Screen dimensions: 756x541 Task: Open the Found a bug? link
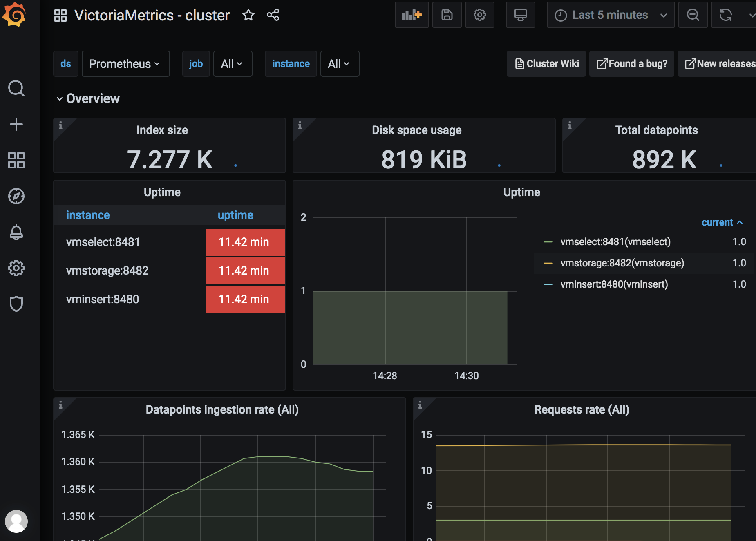(631, 64)
